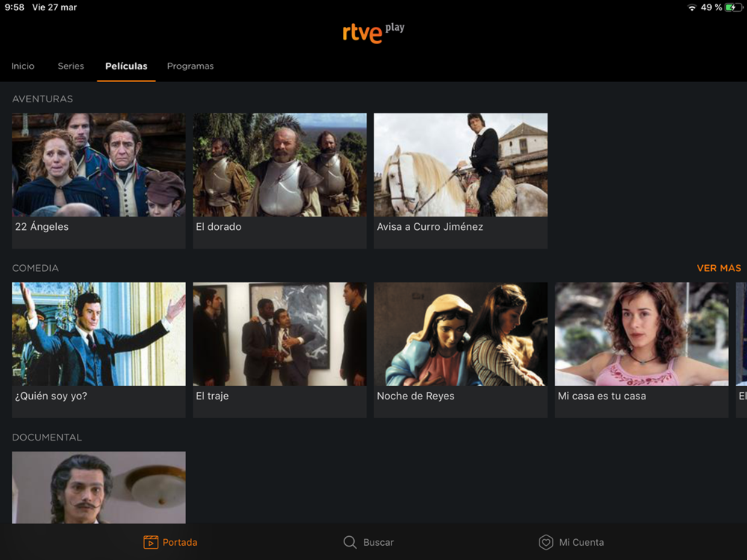Tap the AVENTURAS section heading
Image resolution: width=747 pixels, height=560 pixels.
[43, 99]
